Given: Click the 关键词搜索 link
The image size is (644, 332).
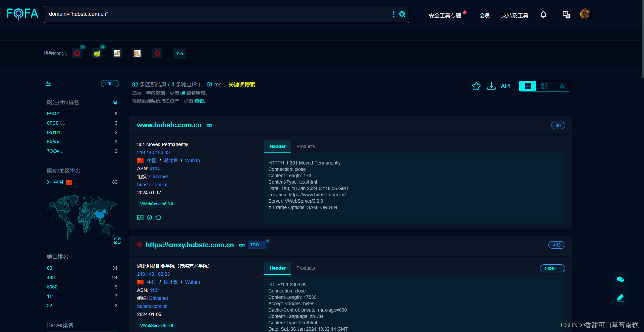Looking at the screenshot, I should click(x=242, y=85).
